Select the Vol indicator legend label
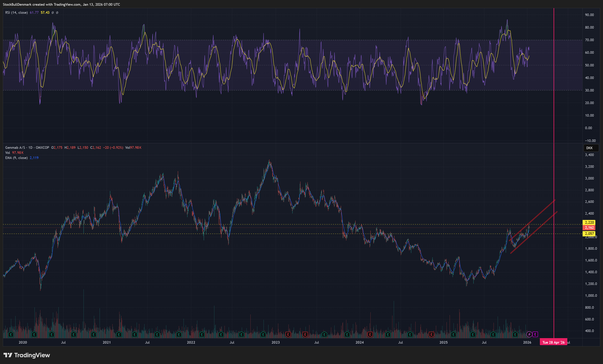Viewport: 603px width, 364px height. (8, 153)
